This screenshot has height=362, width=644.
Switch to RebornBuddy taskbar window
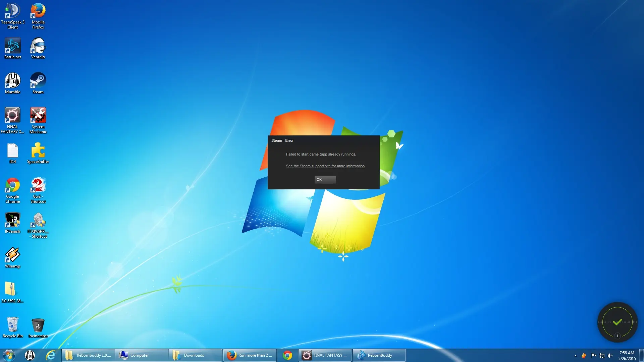pos(379,355)
